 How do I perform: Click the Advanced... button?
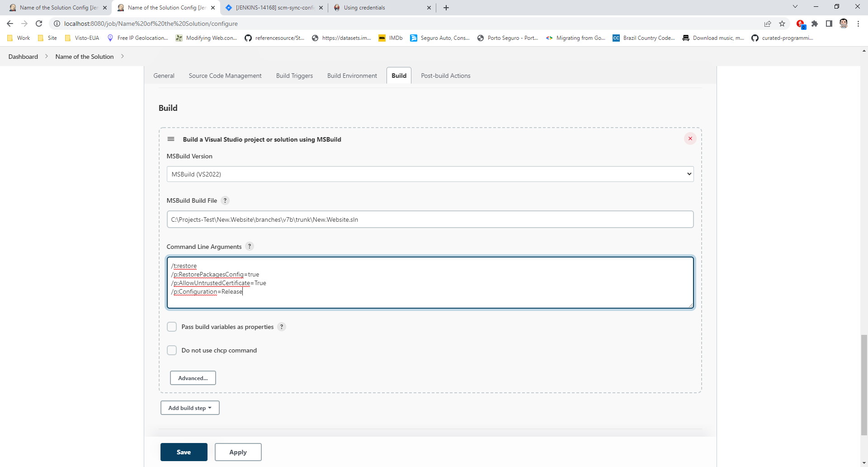[x=193, y=378]
